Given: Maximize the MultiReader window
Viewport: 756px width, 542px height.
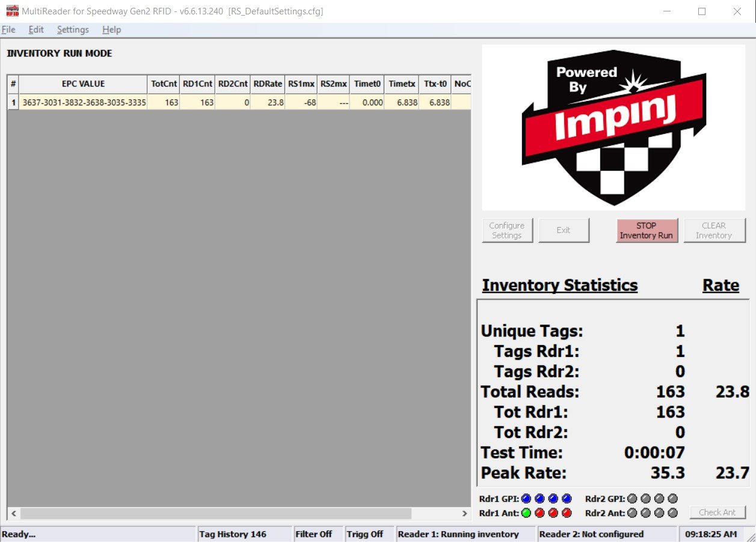Looking at the screenshot, I should coord(702,11).
